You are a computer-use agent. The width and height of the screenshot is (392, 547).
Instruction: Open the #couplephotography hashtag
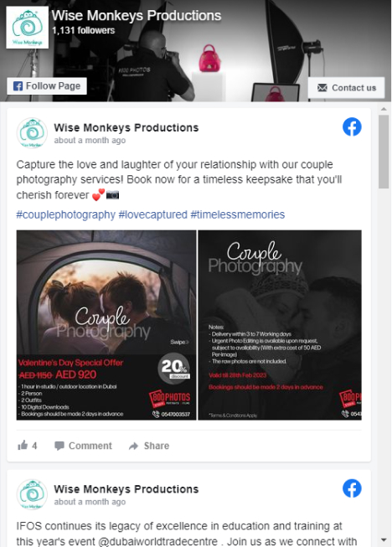[x=66, y=214]
